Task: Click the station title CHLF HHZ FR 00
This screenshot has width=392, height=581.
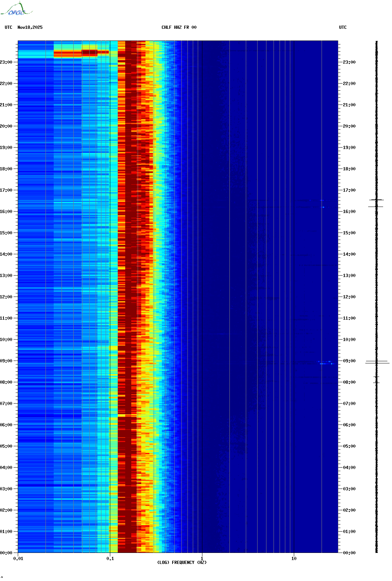Action: 179,27
